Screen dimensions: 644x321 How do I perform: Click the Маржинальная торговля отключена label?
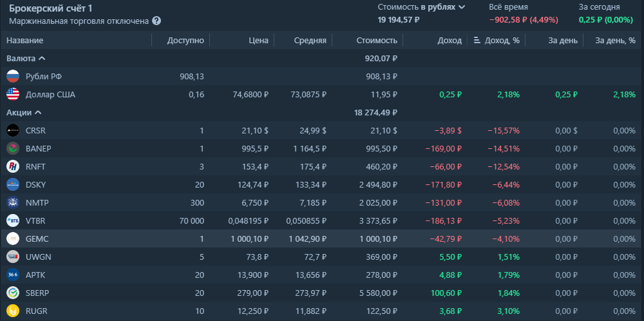point(79,21)
